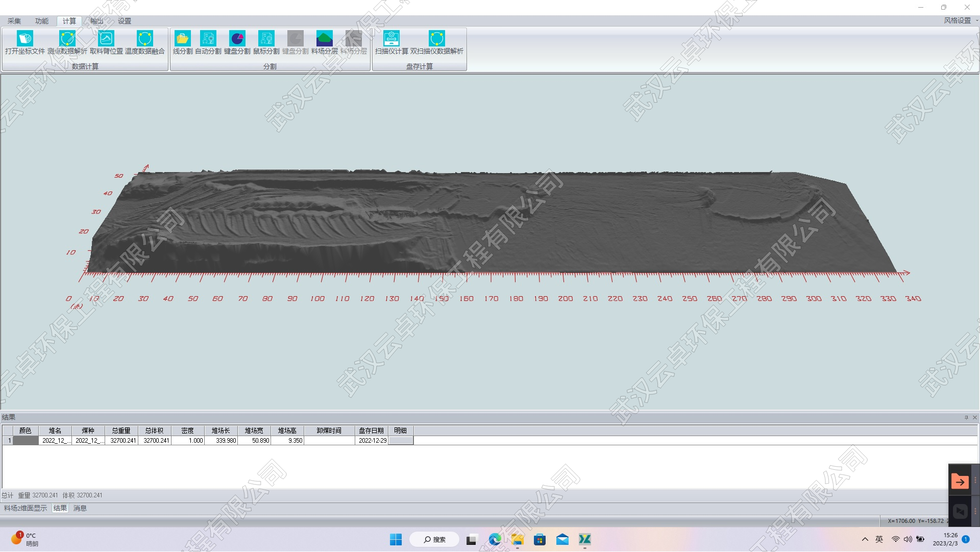Switch to the 采集 ribbon tab
This screenshot has height=552, width=980.
[14, 21]
